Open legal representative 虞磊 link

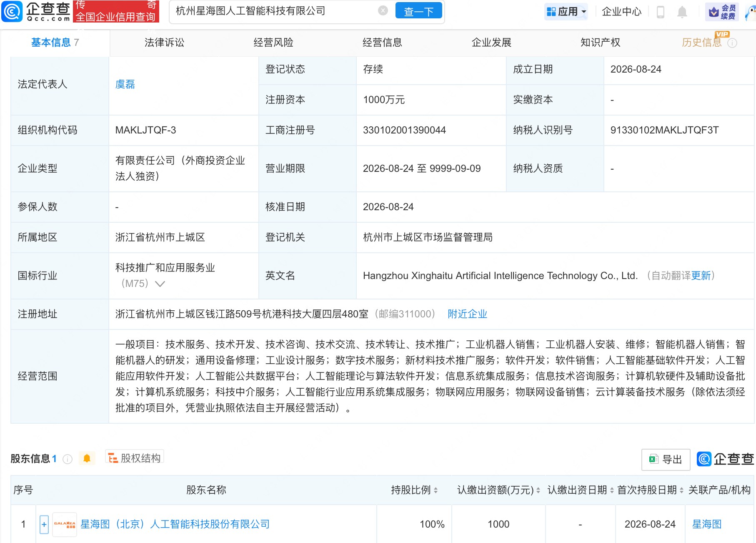[125, 84]
